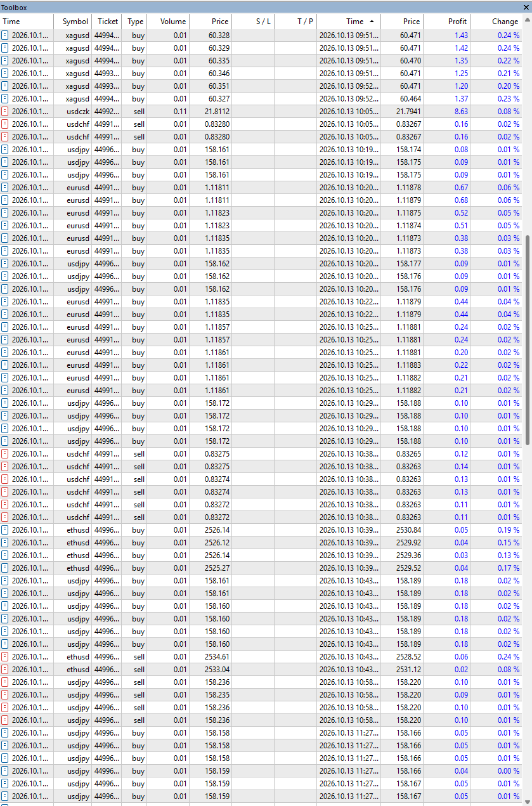Click the buy icon for ethusd at 2525.27

(5, 568)
